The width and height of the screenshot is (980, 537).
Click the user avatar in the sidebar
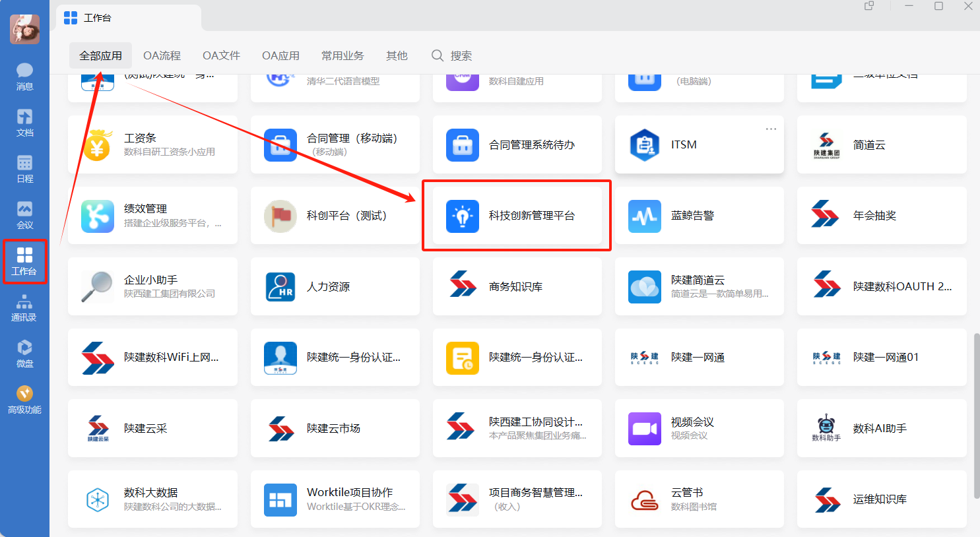(x=24, y=29)
